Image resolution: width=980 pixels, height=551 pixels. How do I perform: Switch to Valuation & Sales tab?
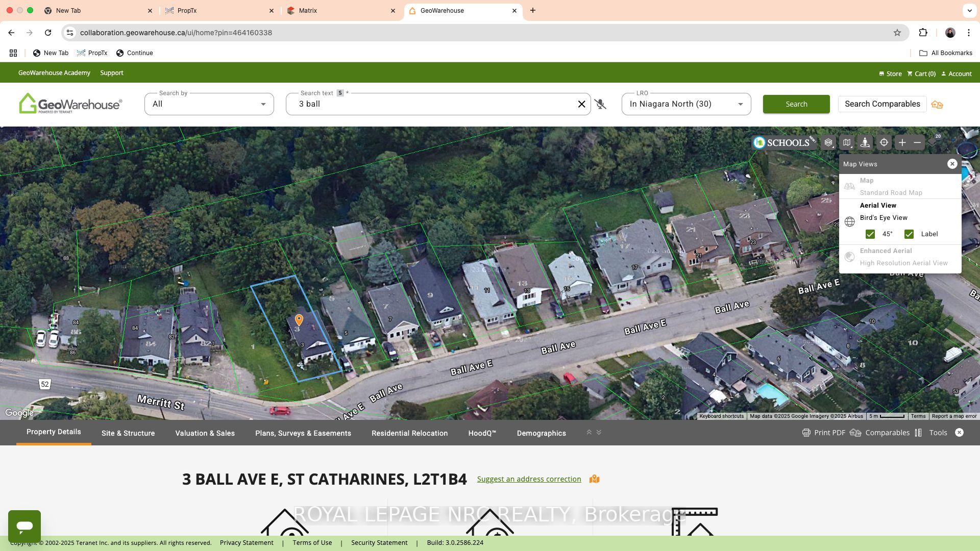(205, 433)
